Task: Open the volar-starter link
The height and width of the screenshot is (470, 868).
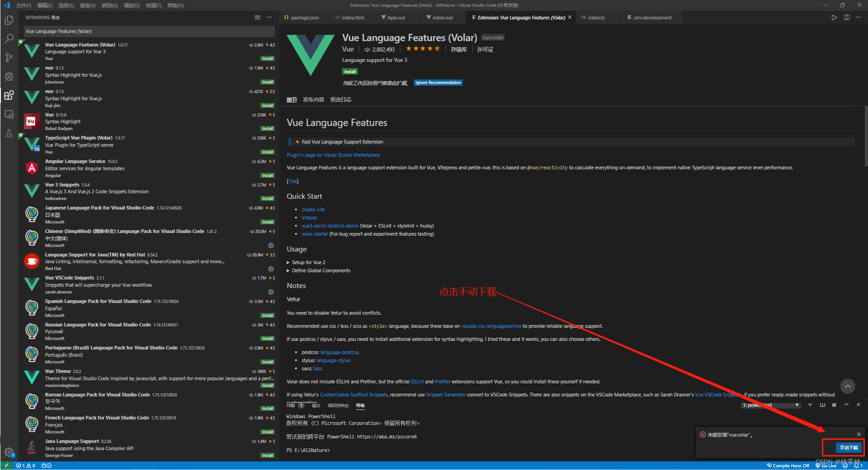Action: [315, 234]
